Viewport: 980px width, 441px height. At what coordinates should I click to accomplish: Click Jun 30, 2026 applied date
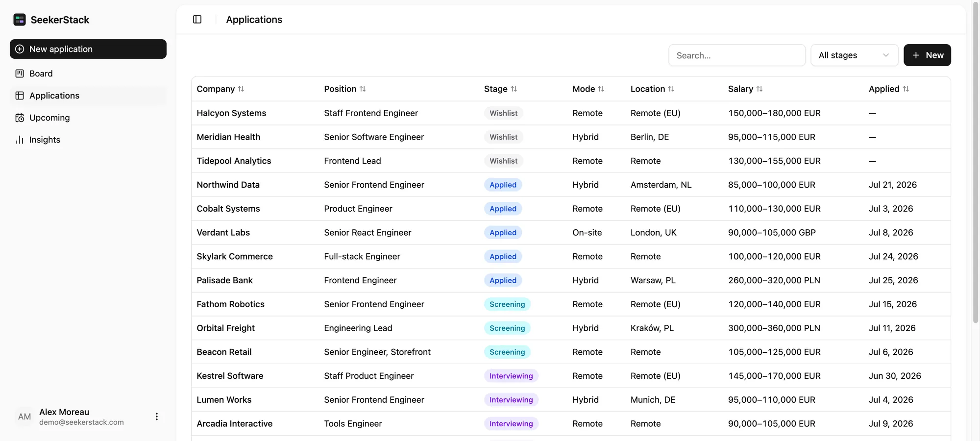point(895,376)
